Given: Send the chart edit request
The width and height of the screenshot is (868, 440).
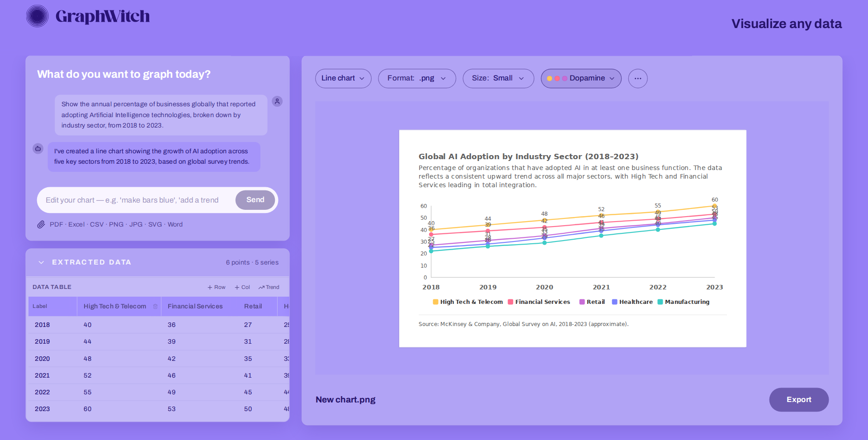Looking at the screenshot, I should click(255, 200).
